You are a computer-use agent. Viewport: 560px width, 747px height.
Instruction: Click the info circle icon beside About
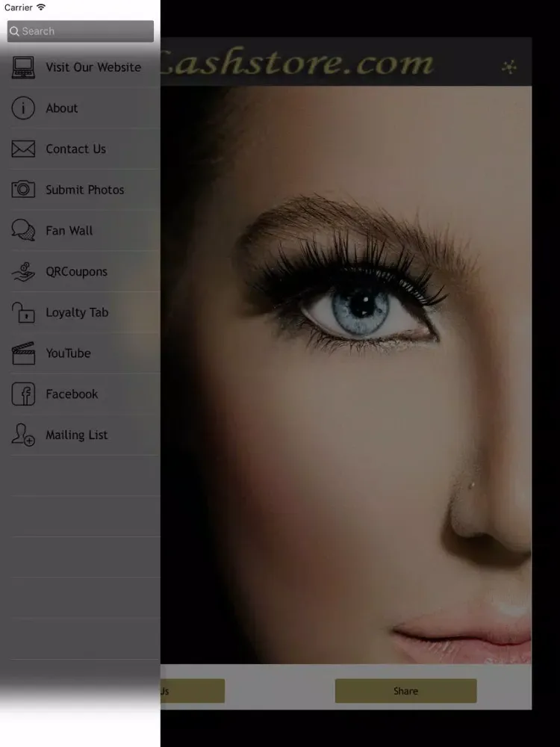23,108
